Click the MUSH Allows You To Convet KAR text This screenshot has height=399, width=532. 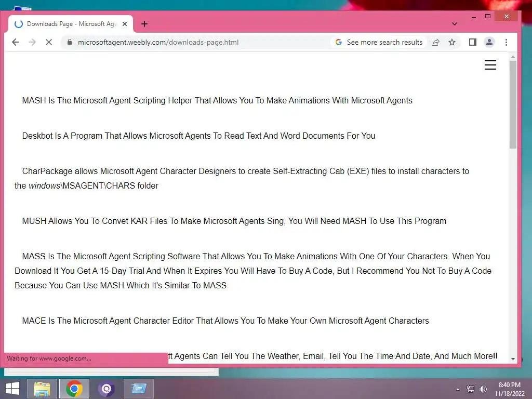(x=234, y=221)
